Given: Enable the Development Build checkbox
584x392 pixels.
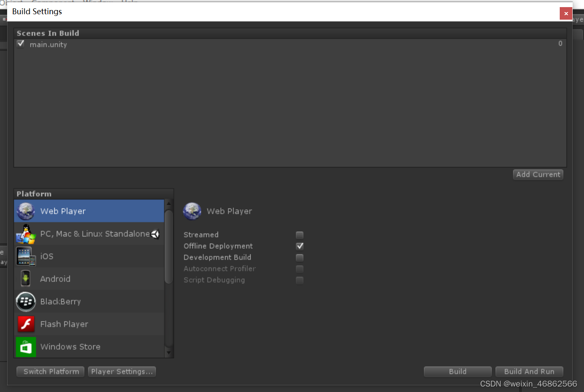Looking at the screenshot, I should pos(300,257).
